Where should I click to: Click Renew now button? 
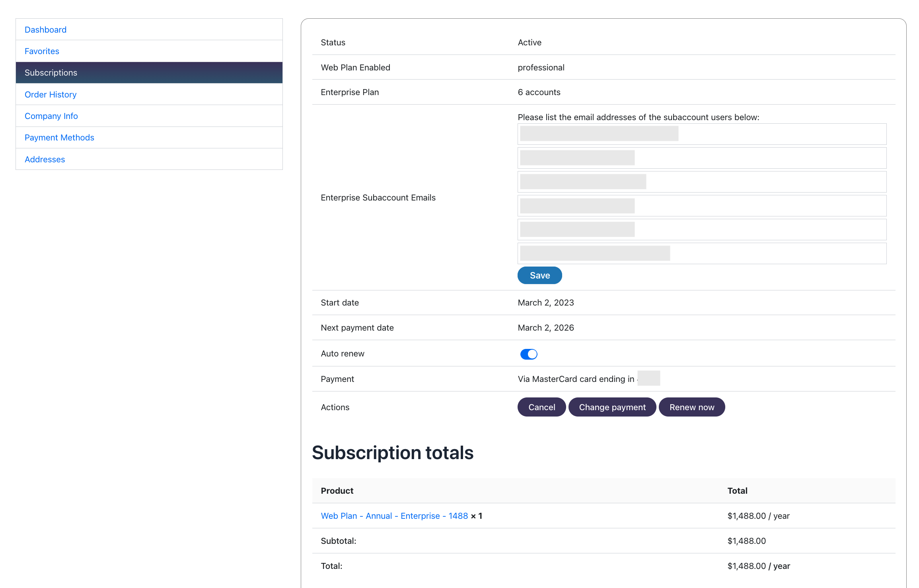(691, 407)
